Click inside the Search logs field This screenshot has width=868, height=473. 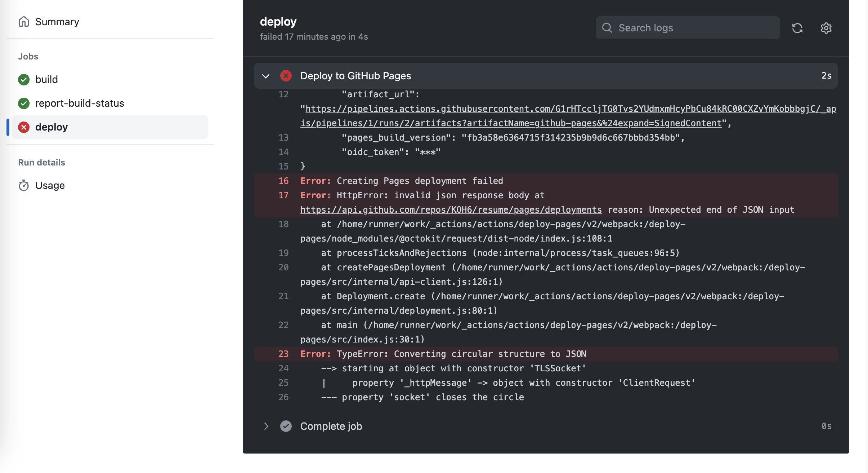684,27
